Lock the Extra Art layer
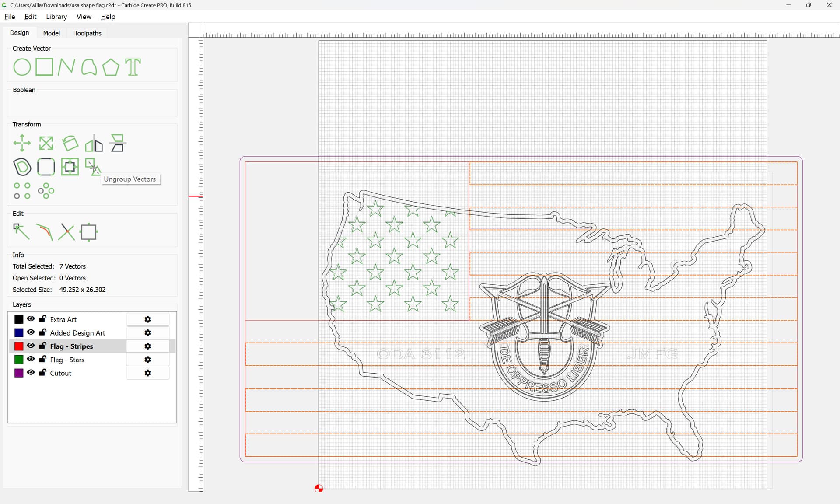The height and width of the screenshot is (504, 840). pos(42,319)
